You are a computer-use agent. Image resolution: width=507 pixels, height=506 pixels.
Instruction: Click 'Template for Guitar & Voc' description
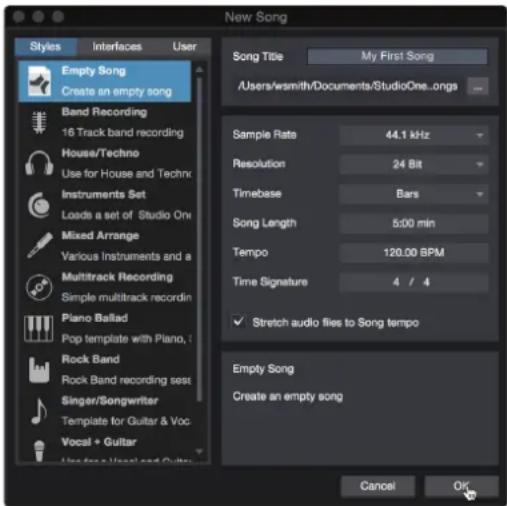coord(126,421)
